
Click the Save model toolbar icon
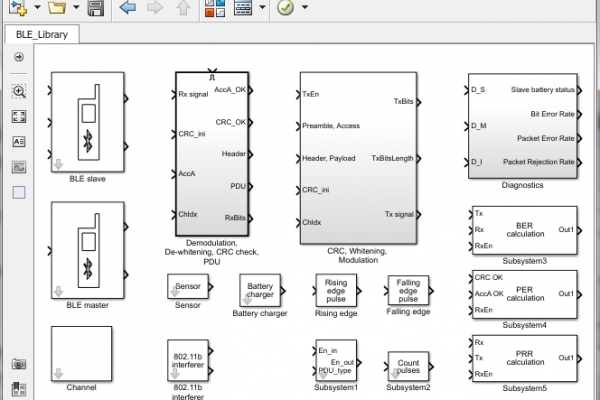pos(95,9)
